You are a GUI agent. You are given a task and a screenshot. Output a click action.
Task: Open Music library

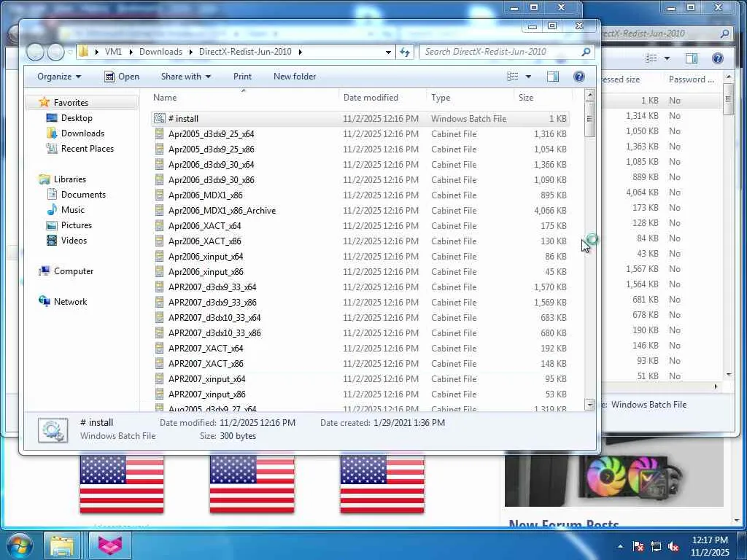coord(72,209)
